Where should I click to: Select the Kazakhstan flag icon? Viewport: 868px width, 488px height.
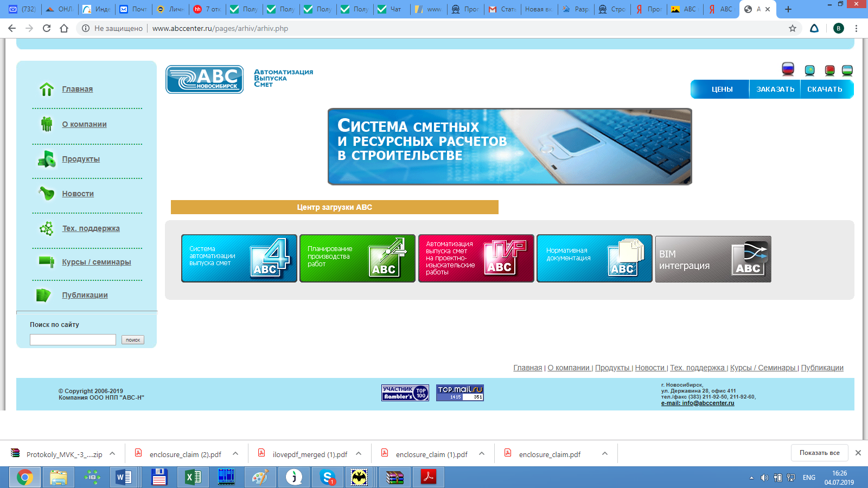809,70
